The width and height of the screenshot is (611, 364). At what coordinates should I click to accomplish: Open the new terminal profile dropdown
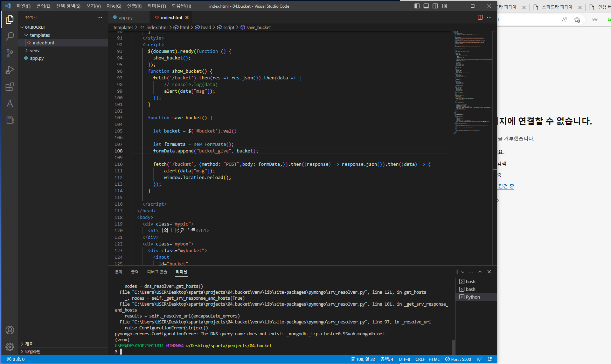(463, 272)
